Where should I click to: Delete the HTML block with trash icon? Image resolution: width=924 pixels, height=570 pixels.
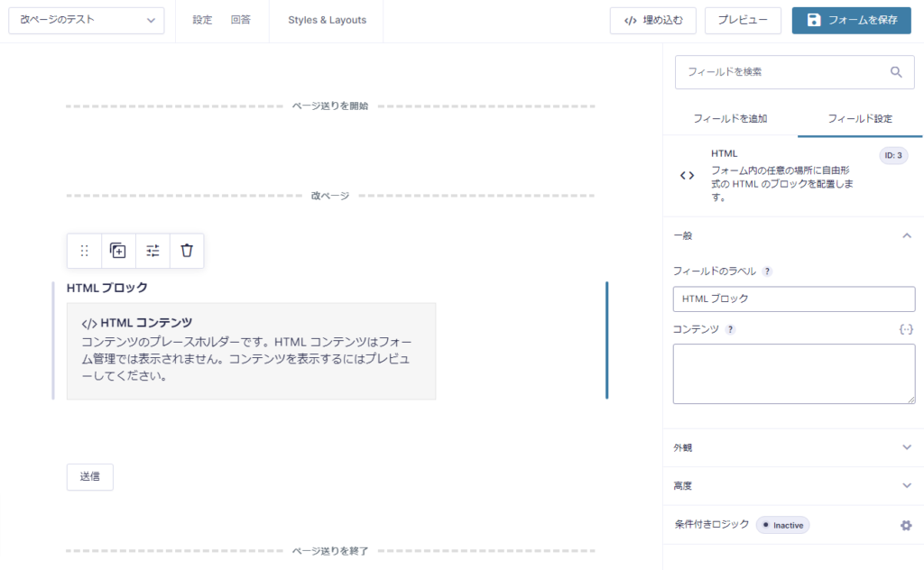point(187,251)
